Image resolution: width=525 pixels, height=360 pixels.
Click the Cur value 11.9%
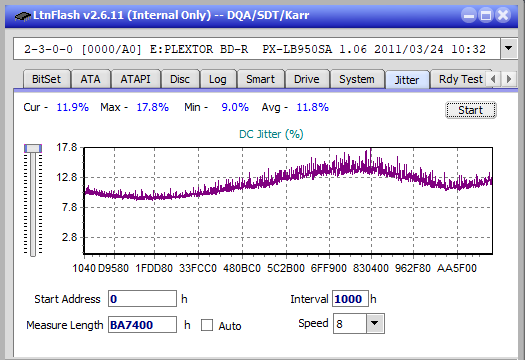72,107
